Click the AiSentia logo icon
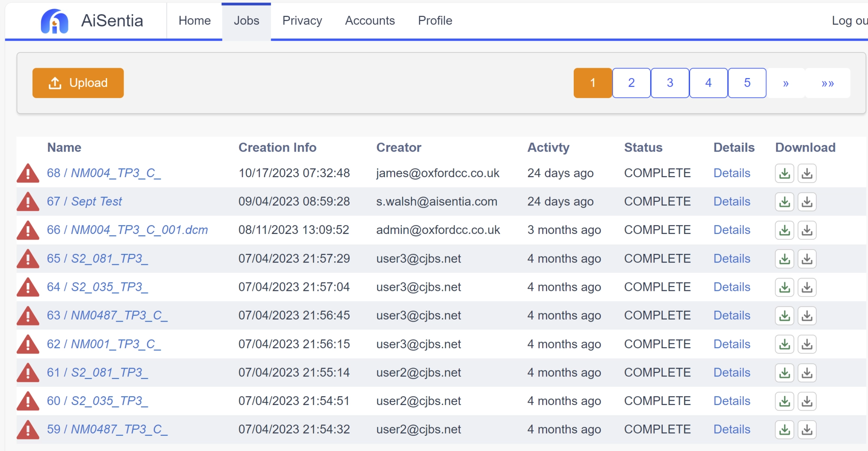The image size is (868, 451). point(54,21)
